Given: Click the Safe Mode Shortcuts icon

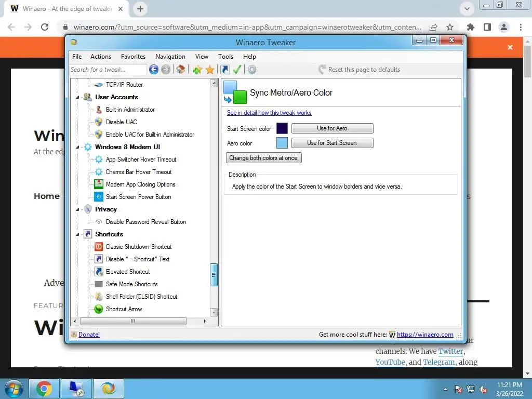Looking at the screenshot, I should [x=98, y=284].
